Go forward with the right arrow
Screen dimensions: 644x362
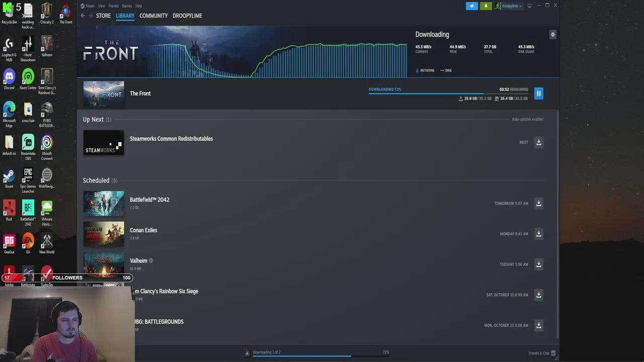91,16
